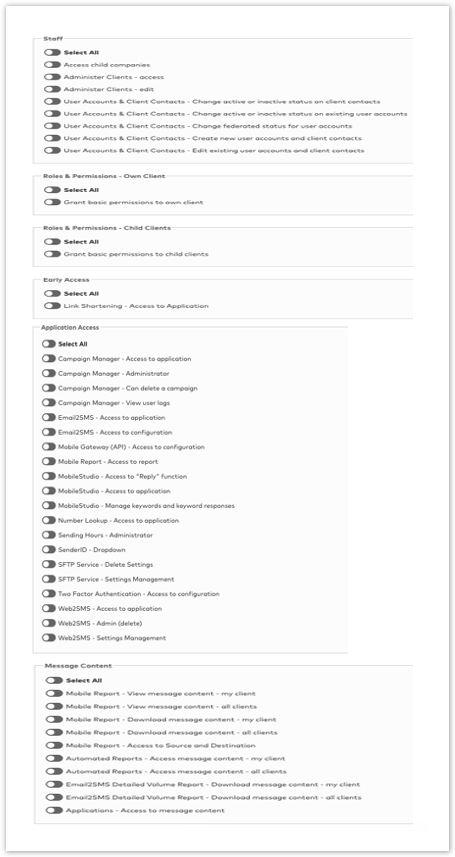Screen dimensions: 455x857
Task: Toggle Select All under Application Access
Action: (49, 344)
